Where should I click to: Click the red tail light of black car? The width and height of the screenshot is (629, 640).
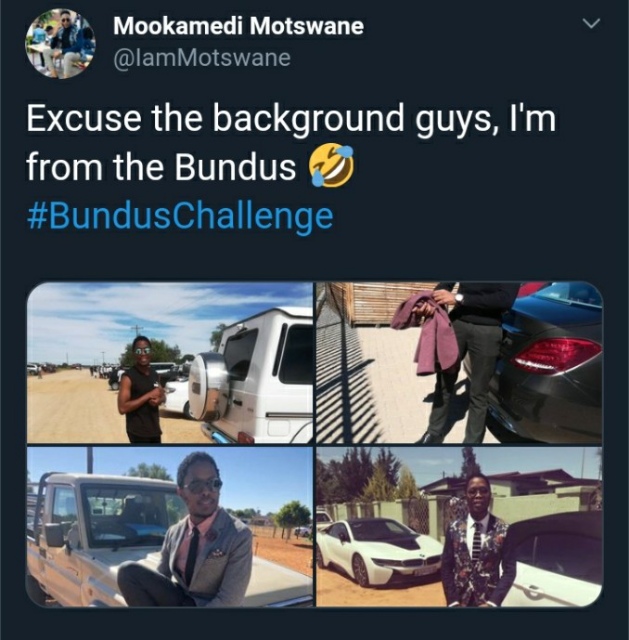[557, 354]
